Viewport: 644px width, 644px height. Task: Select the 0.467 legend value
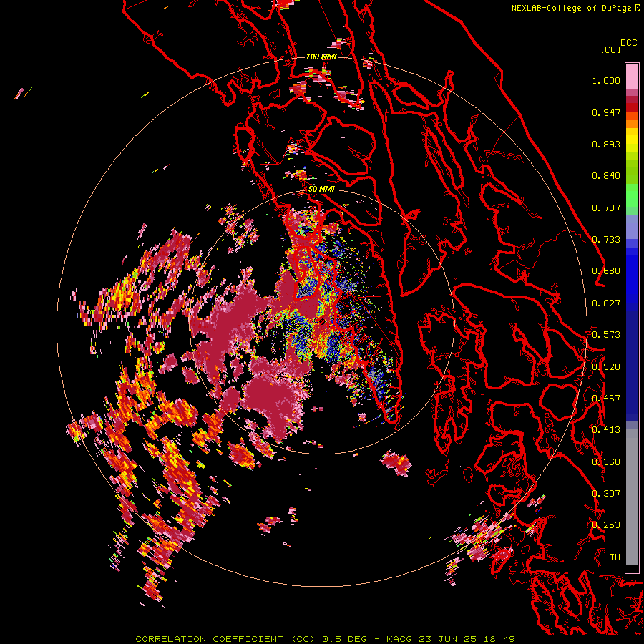point(606,399)
